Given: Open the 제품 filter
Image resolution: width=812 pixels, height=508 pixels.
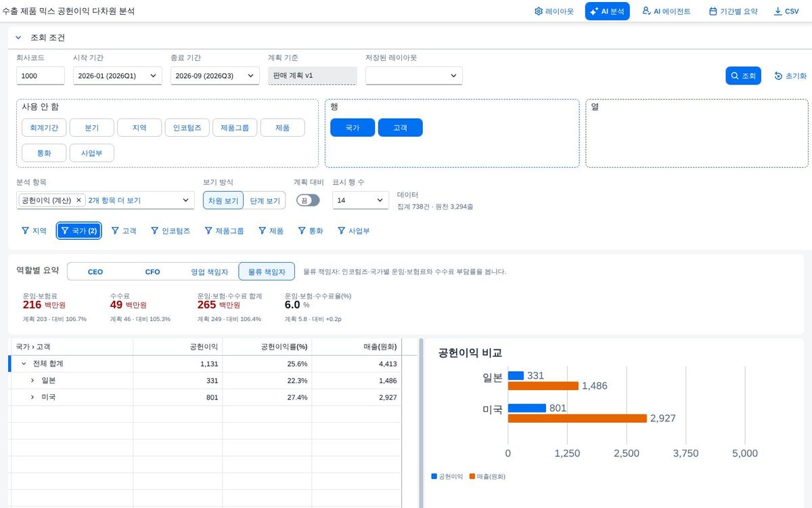Looking at the screenshot, I should (x=271, y=231).
